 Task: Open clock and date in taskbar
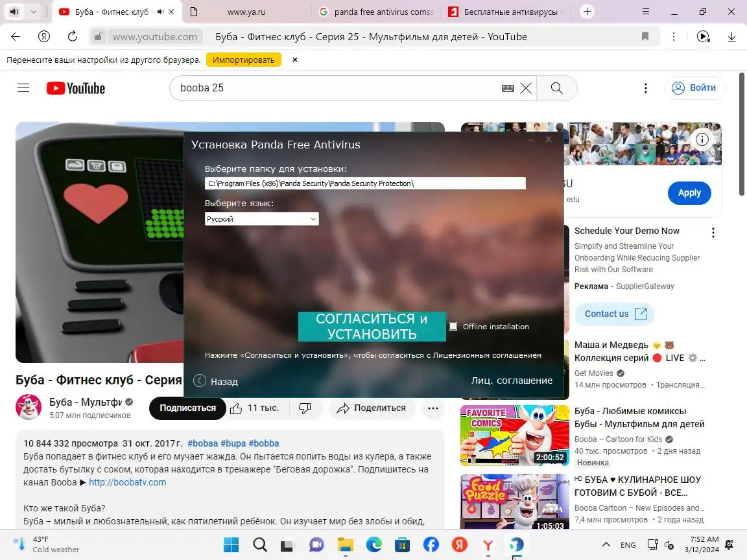coord(701,544)
